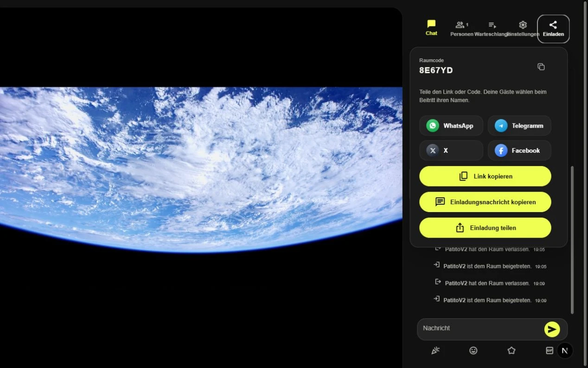The height and width of the screenshot is (368, 588).
Task: Click Link kopieren button
Action: [x=485, y=176]
